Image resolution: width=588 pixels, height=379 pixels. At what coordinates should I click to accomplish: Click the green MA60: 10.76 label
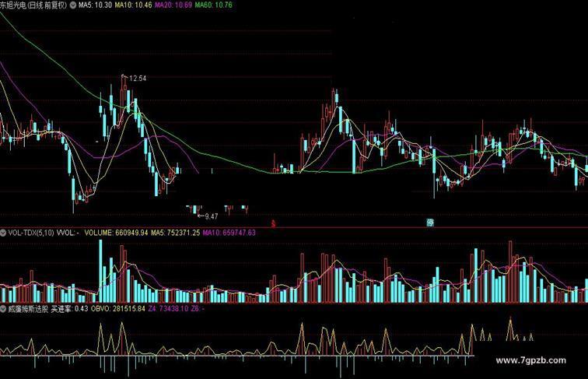click(x=213, y=5)
